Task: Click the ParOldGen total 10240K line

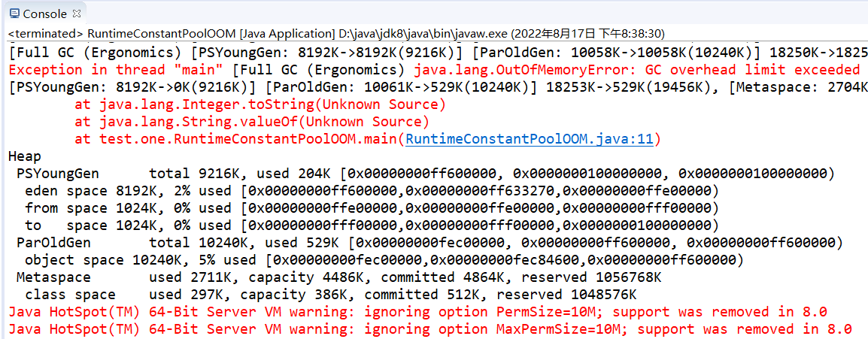Action: tap(429, 243)
